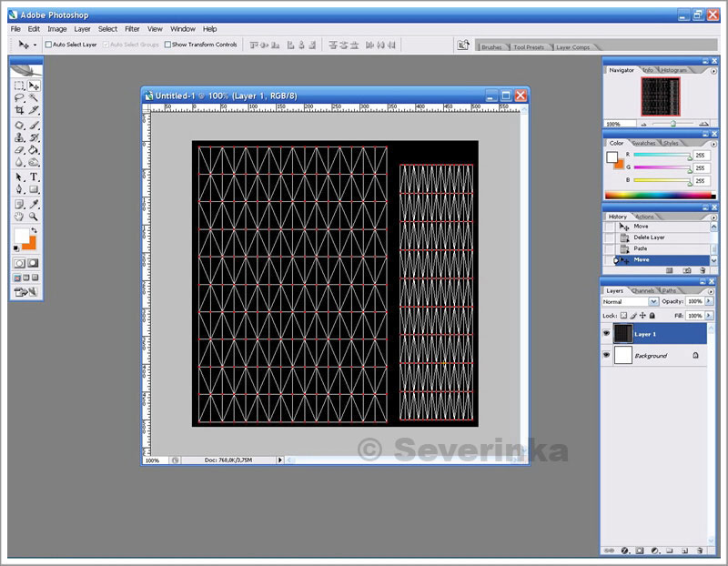Open the Filter menu
Image resolution: width=728 pixels, height=566 pixels.
(x=132, y=29)
